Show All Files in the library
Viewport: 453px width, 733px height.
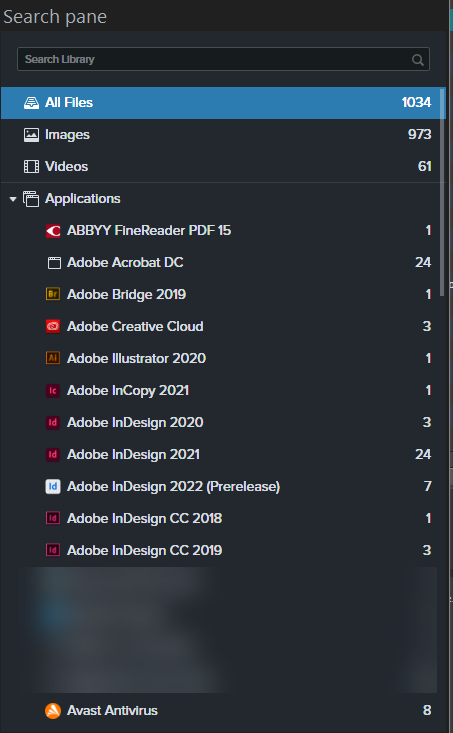[x=223, y=102]
